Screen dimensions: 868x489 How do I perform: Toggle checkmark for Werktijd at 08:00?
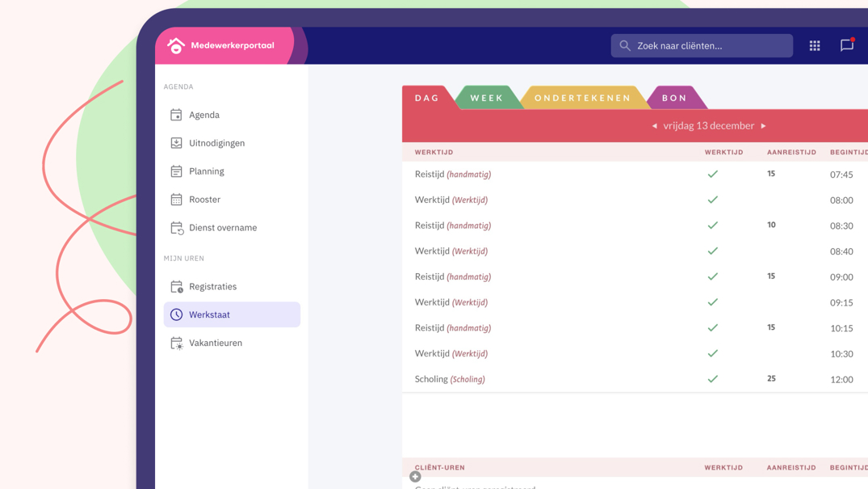pyautogui.click(x=712, y=200)
